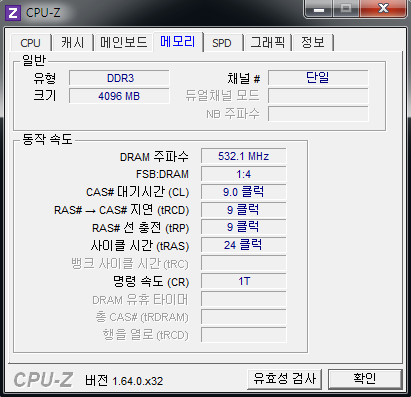Switch to the CPU tab

coord(31,43)
